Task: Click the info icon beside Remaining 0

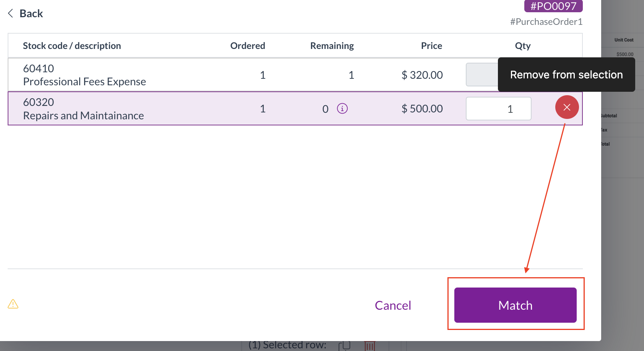Action: 342,109
